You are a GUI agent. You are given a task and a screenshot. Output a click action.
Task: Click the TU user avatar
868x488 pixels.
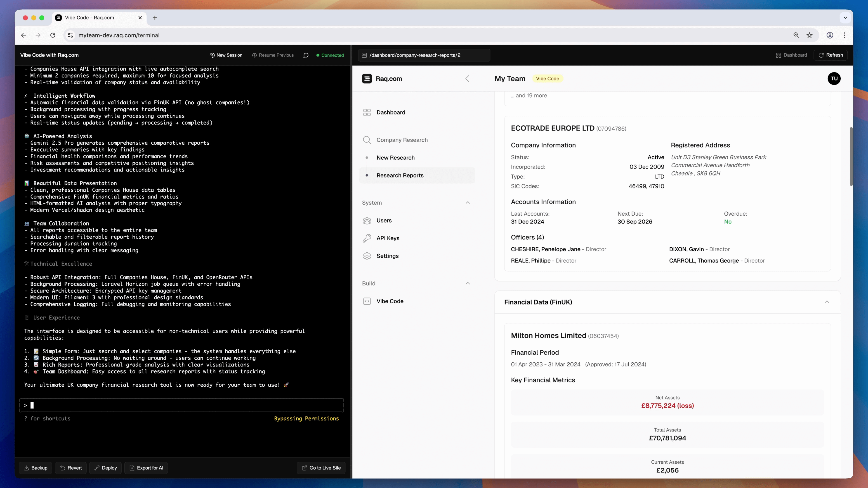click(834, 78)
